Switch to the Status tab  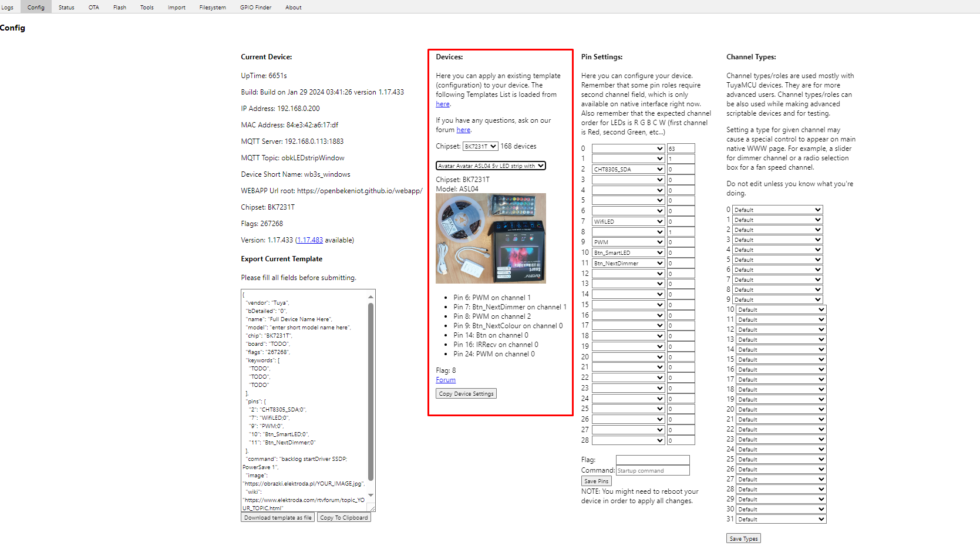66,7
